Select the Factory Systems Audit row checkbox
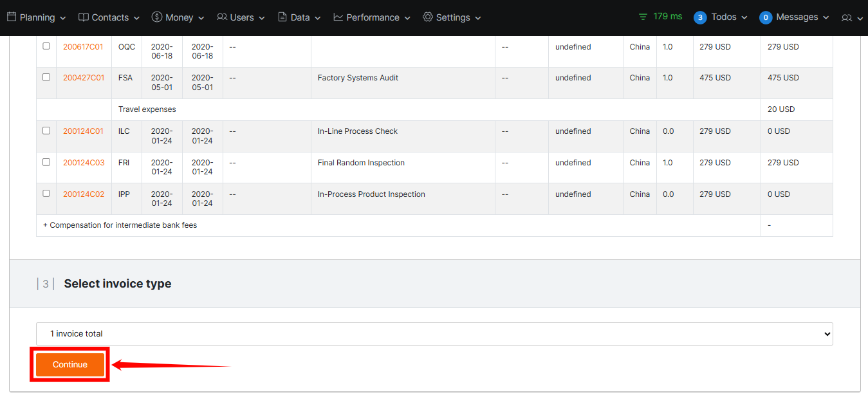The height and width of the screenshot is (406, 868). pyautogui.click(x=45, y=77)
